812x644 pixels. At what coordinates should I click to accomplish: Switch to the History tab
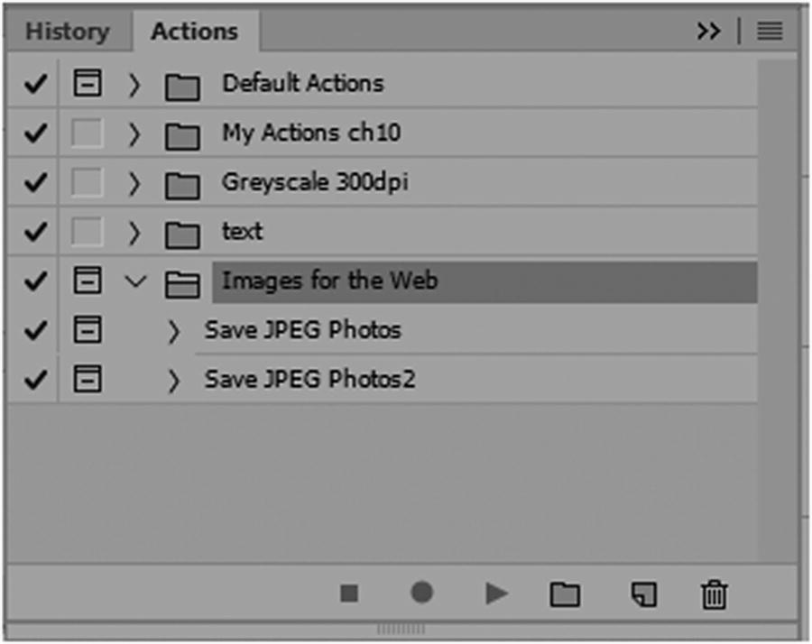tap(67, 32)
